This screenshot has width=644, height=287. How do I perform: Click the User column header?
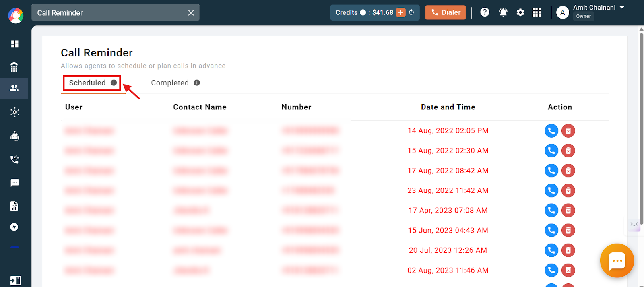tap(74, 107)
